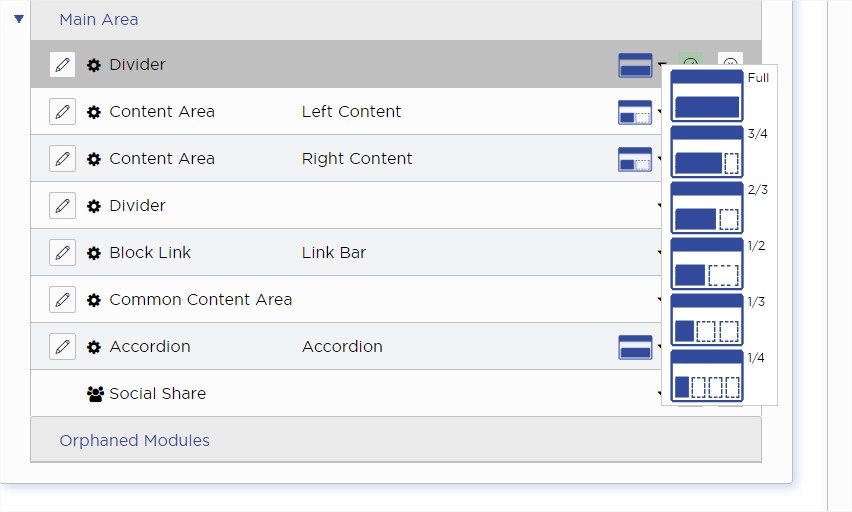Image resolution: width=852 pixels, height=512 pixels.
Task: Select the 1/2 width layout option
Action: coord(706,264)
